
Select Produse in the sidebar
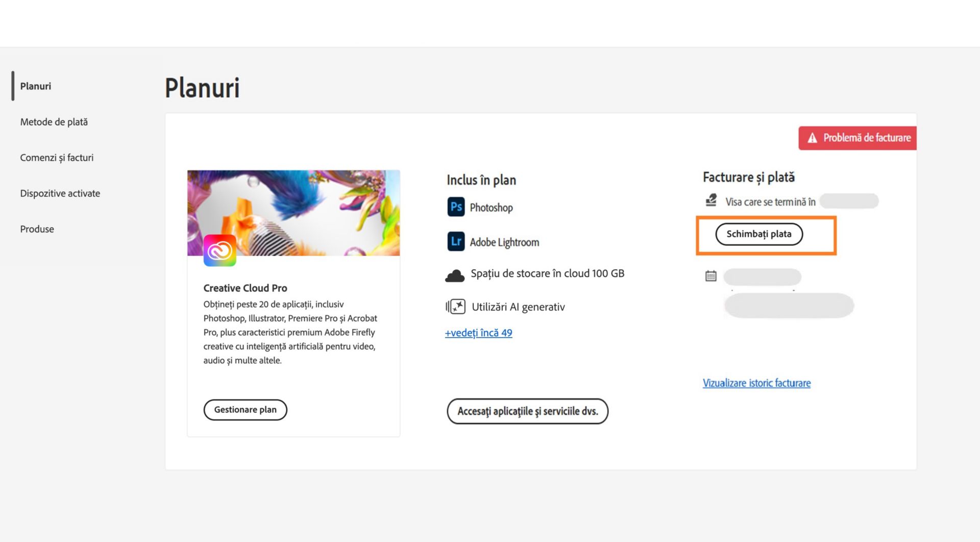37,229
